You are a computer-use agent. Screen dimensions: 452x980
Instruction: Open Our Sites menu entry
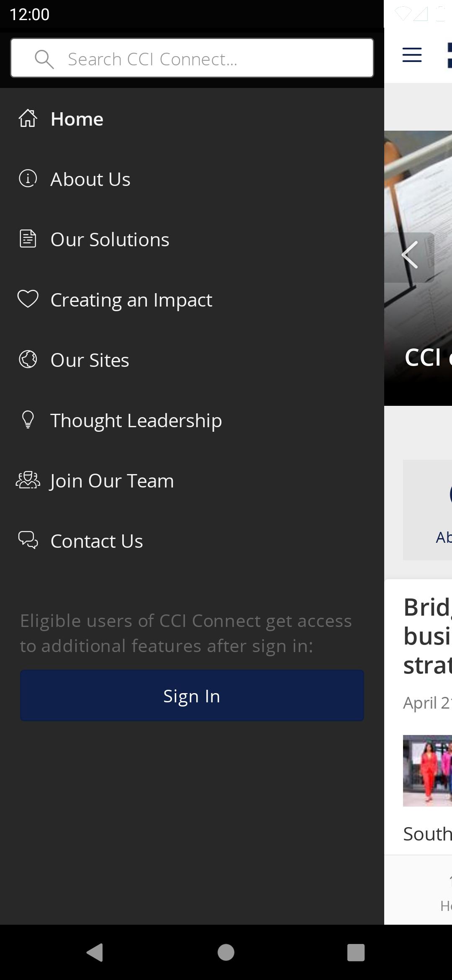click(90, 360)
